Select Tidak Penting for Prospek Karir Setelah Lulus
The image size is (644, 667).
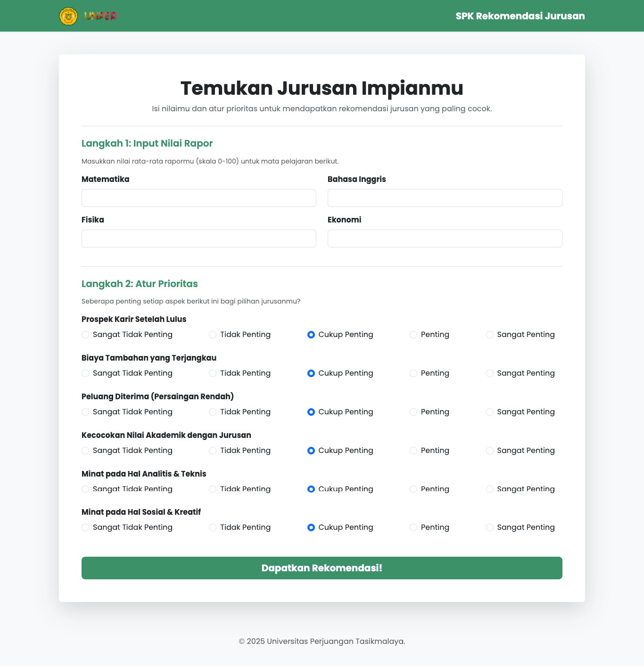(x=212, y=334)
